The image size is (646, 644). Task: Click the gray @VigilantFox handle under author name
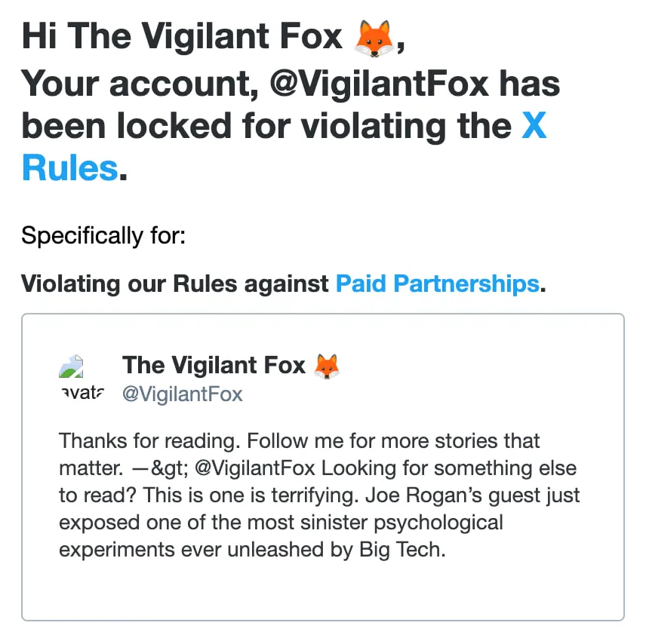183,394
